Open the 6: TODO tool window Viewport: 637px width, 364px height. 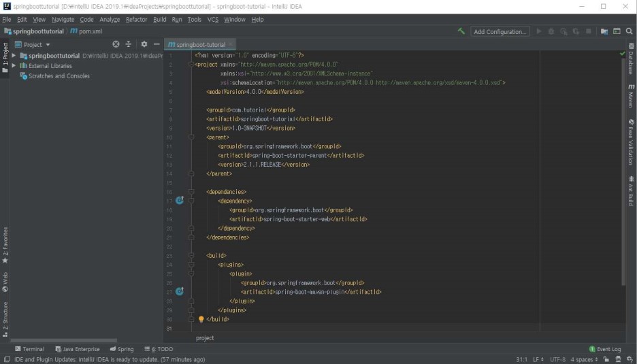pos(159,349)
